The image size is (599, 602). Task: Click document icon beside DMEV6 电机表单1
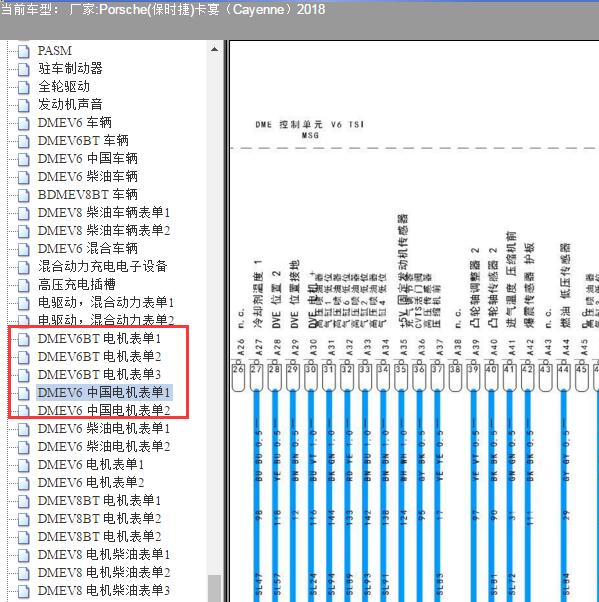(x=23, y=465)
